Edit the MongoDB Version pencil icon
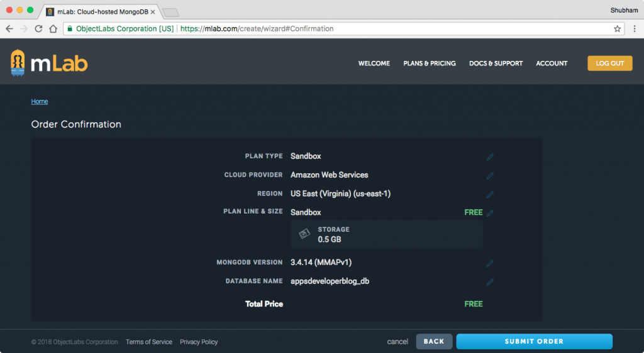Viewport: 644px width, 353px height. tap(490, 263)
